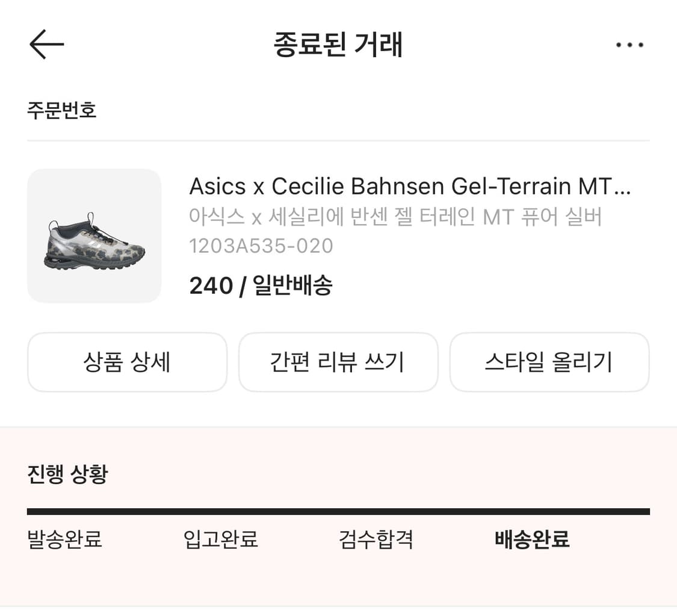The height and width of the screenshot is (616, 677).
Task: Open 간편 리뷰 쓰기 to write a review
Action: pos(338,362)
